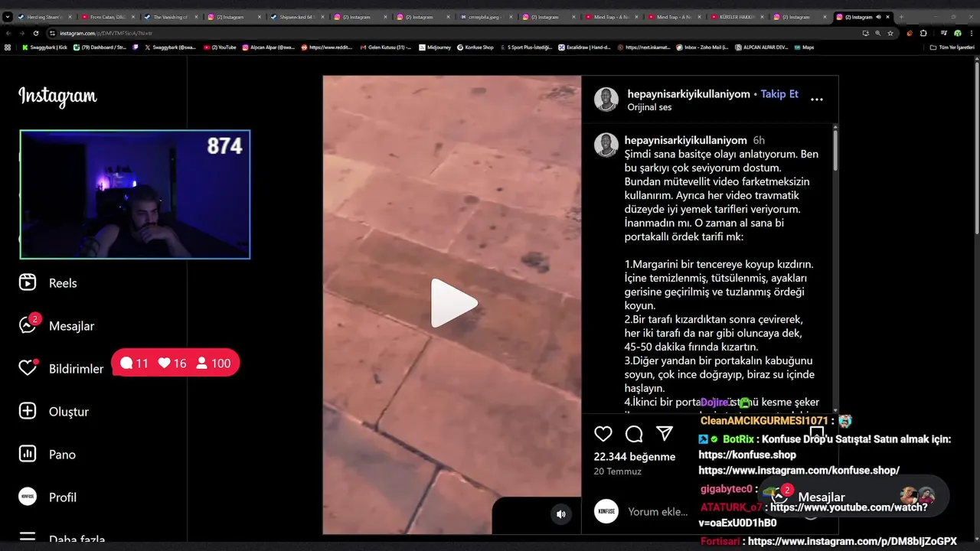Open Reels from the sidebar
This screenshot has width=980, height=551.
click(x=47, y=283)
